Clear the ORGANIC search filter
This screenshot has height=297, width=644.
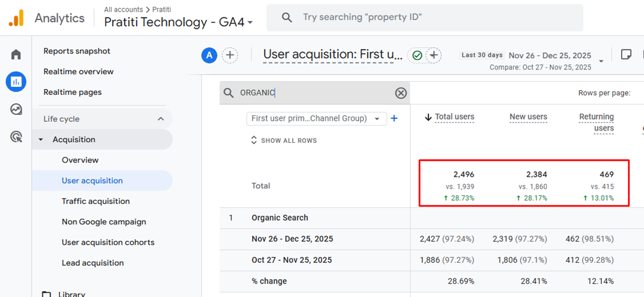(401, 93)
